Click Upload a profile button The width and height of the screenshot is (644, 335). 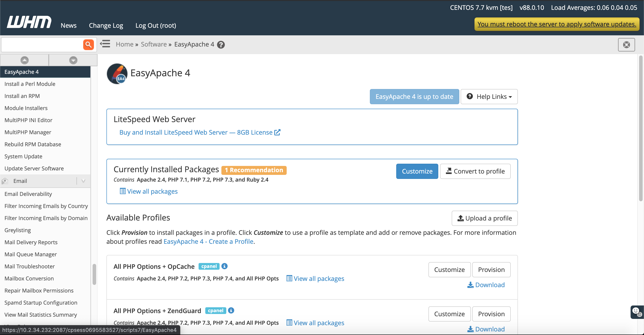point(485,218)
